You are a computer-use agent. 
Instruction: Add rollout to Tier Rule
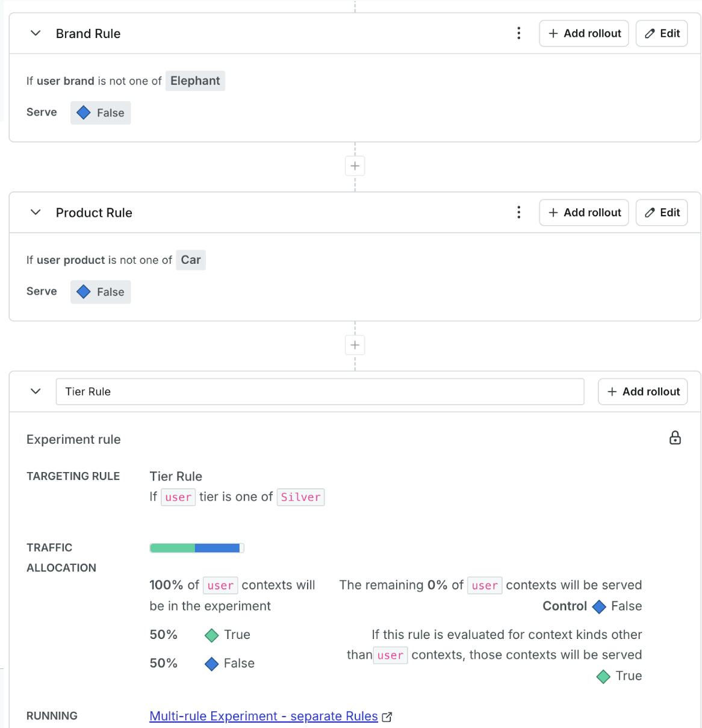tap(642, 391)
